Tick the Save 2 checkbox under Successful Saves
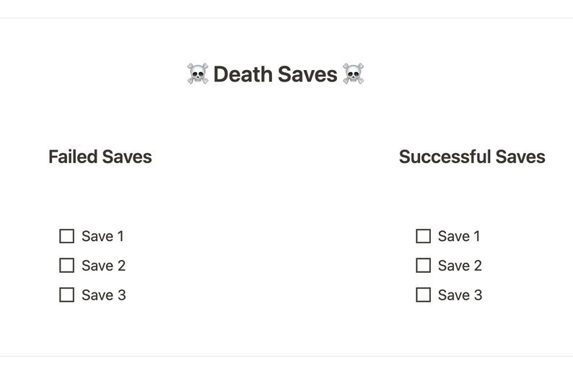 click(423, 266)
